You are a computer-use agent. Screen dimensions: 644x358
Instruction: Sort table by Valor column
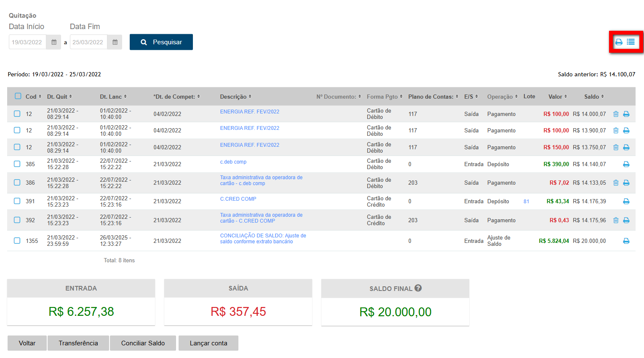click(557, 97)
